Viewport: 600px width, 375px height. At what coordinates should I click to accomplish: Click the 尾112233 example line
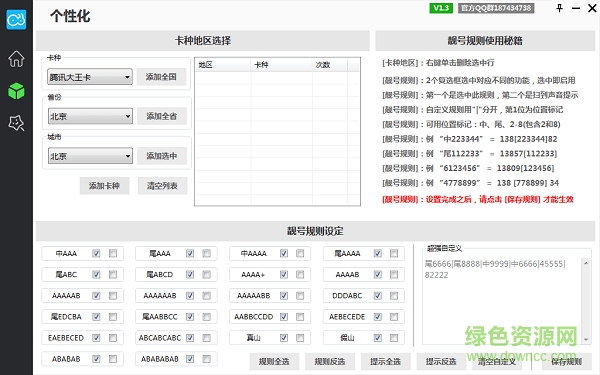coord(470,153)
